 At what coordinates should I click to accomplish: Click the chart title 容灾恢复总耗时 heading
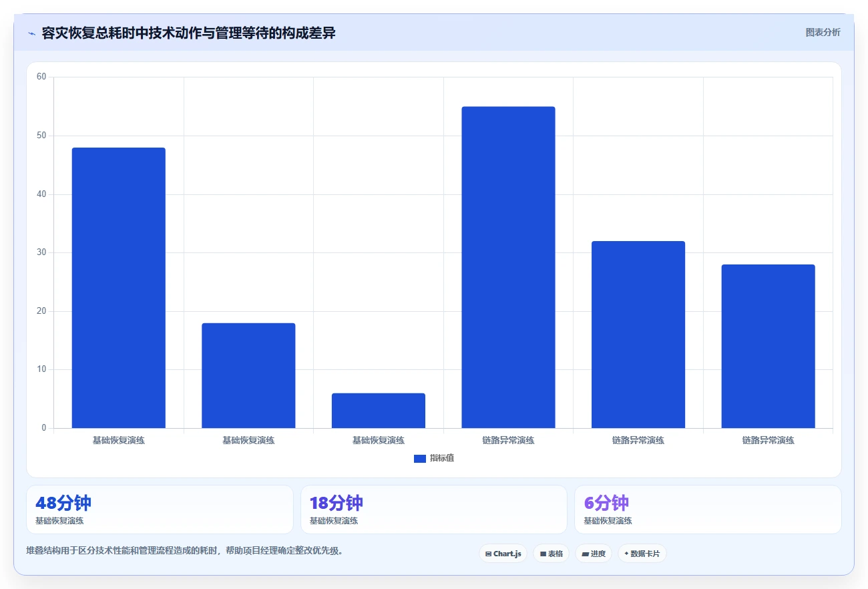tap(188, 33)
